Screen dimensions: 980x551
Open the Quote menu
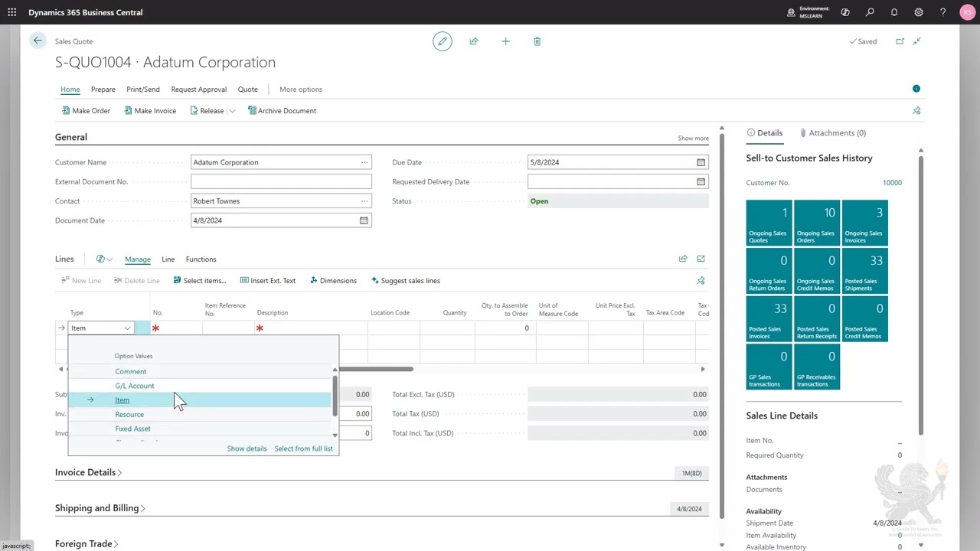tap(247, 90)
